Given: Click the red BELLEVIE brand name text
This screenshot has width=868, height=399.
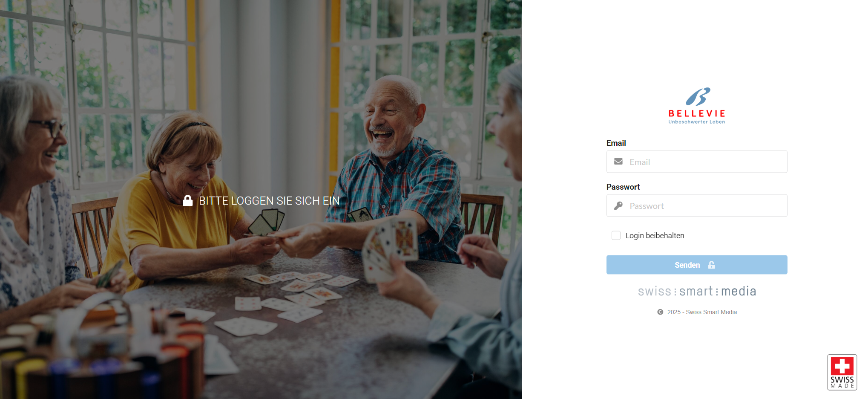Looking at the screenshot, I should (697, 113).
